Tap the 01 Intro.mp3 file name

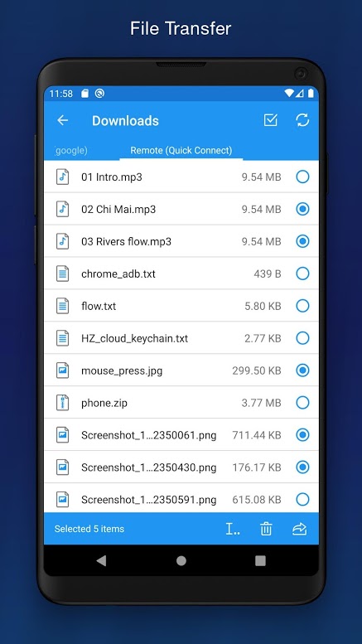(112, 177)
